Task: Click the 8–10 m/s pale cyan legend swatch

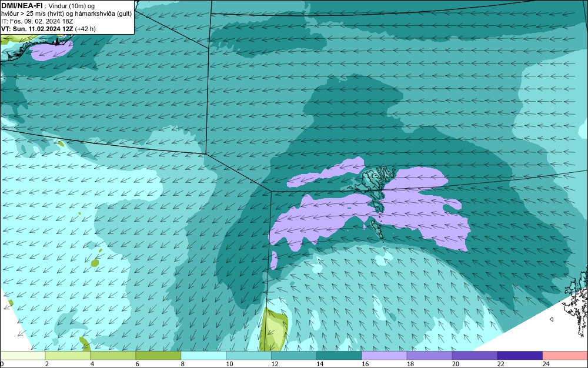Action: pyautogui.click(x=203, y=356)
